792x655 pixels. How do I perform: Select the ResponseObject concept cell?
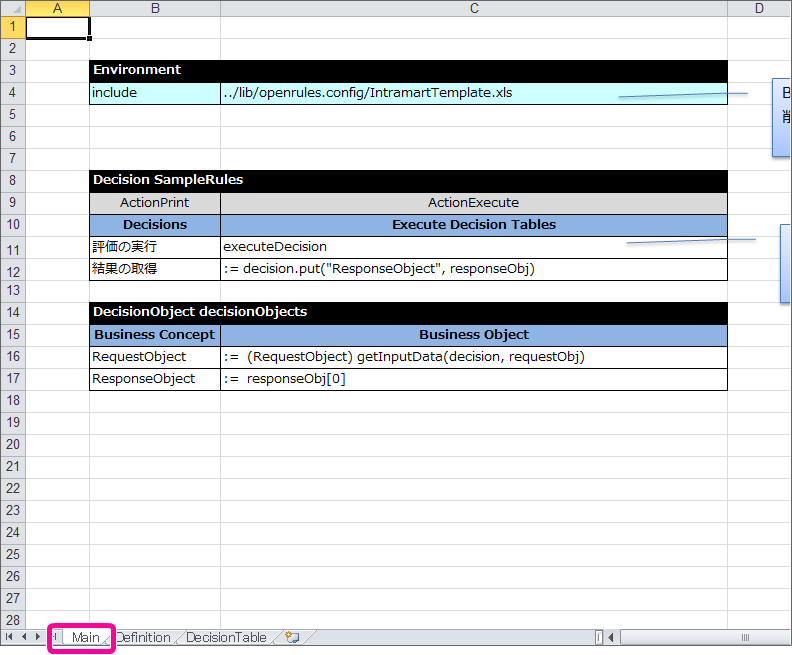(x=155, y=379)
